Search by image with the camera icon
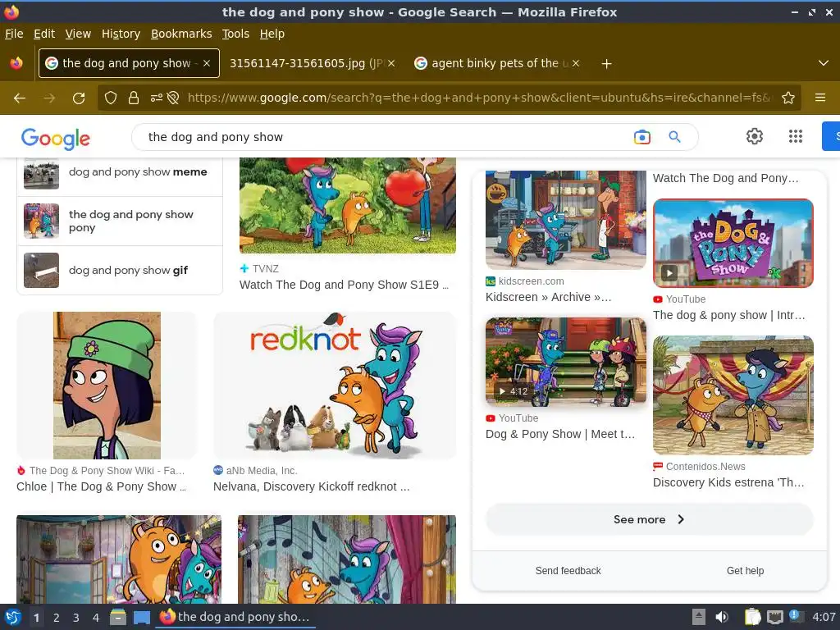This screenshot has height=630, width=840. [641, 137]
